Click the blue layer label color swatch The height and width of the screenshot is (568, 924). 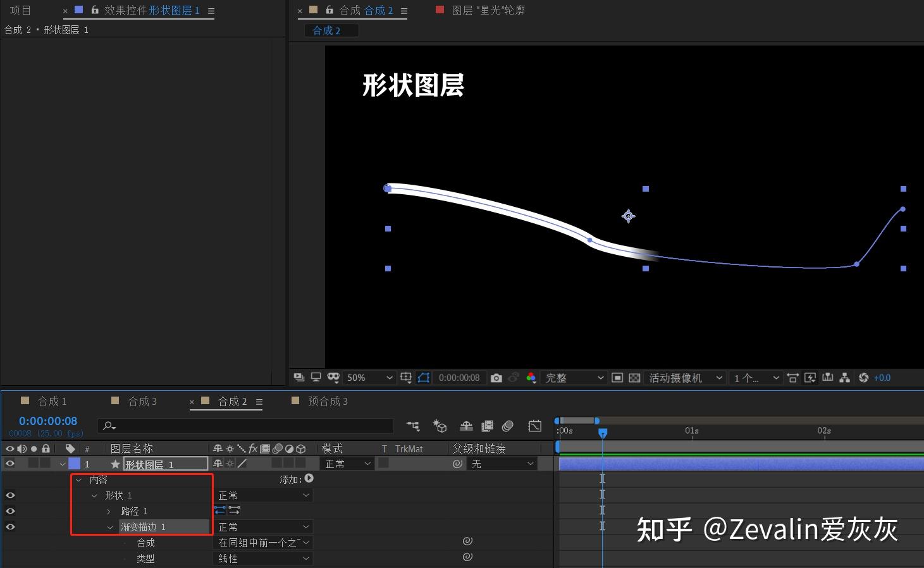pos(74,463)
